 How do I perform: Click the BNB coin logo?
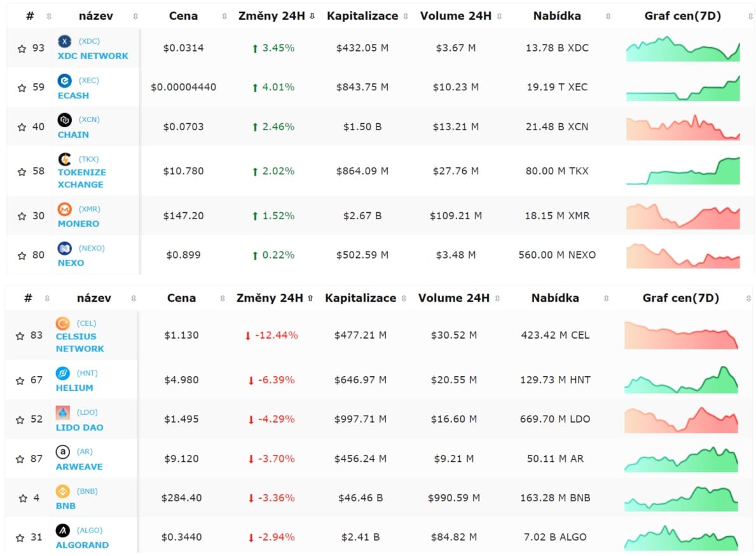tap(63, 491)
